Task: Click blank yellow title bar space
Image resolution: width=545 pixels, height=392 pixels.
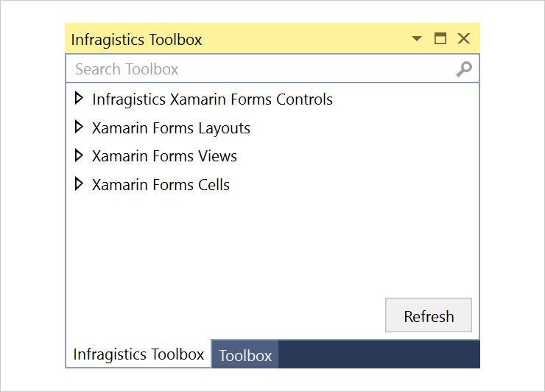Action: pos(306,38)
